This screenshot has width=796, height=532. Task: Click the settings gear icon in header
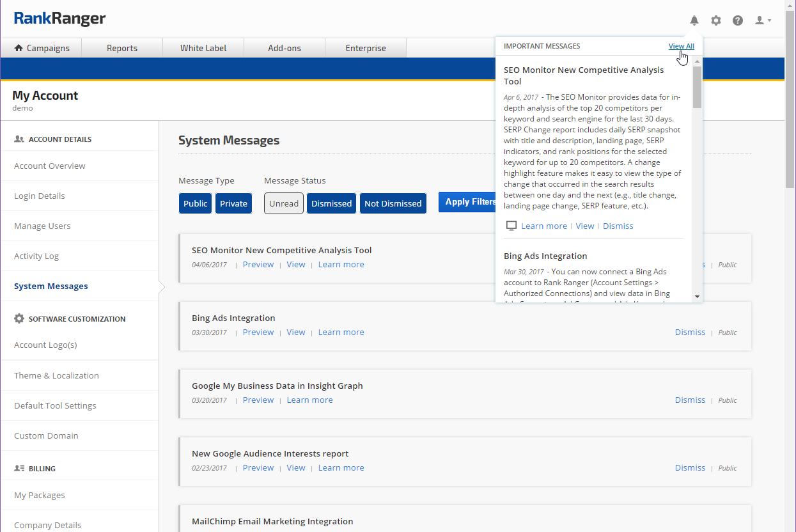(x=716, y=20)
